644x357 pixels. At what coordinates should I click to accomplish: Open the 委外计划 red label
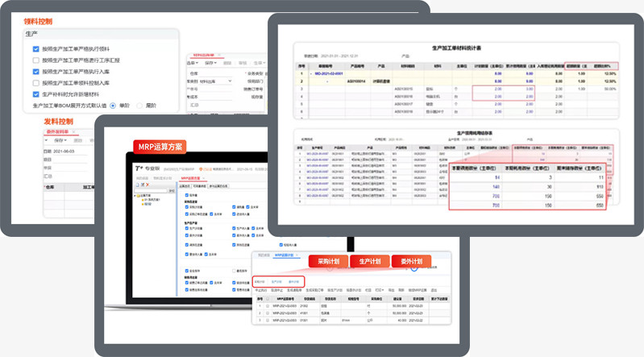412,262
